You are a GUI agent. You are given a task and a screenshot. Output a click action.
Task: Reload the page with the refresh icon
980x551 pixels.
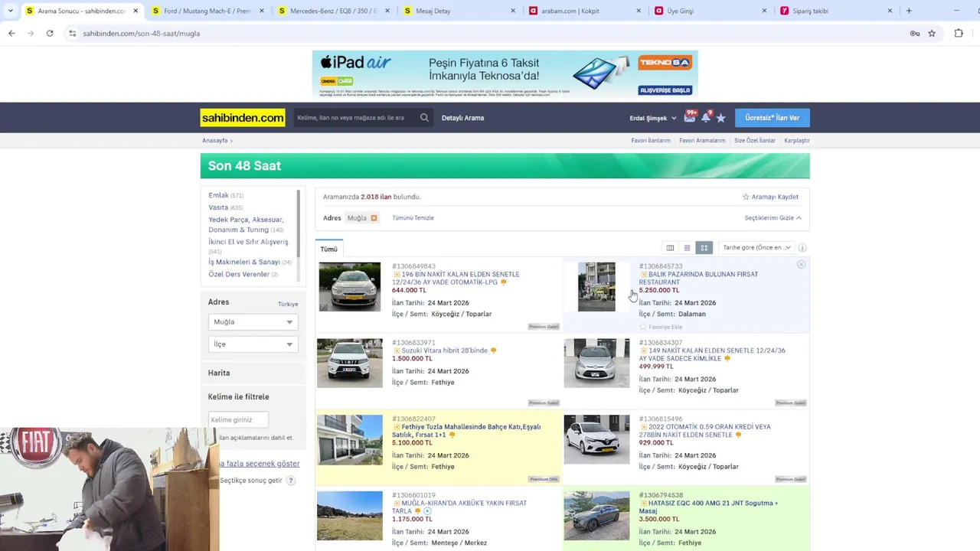coord(50,33)
